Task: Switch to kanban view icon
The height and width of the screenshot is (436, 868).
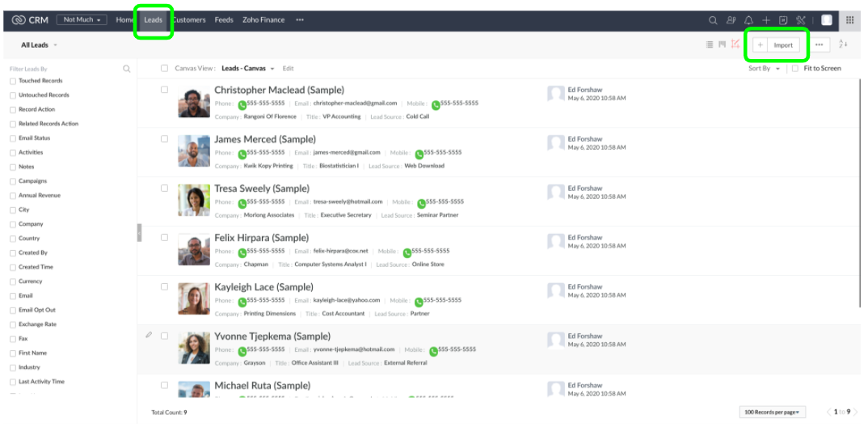Action: click(x=722, y=44)
